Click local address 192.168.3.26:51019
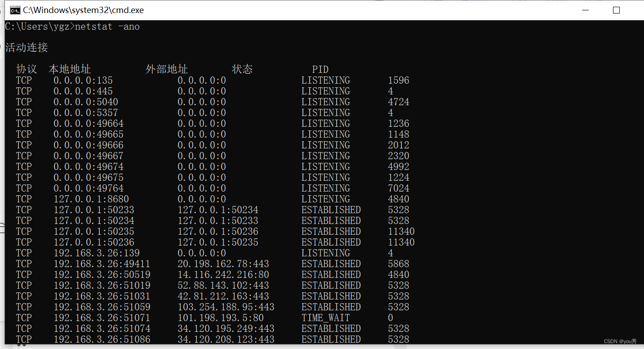Image resolution: width=644 pixels, height=349 pixels. click(x=102, y=286)
